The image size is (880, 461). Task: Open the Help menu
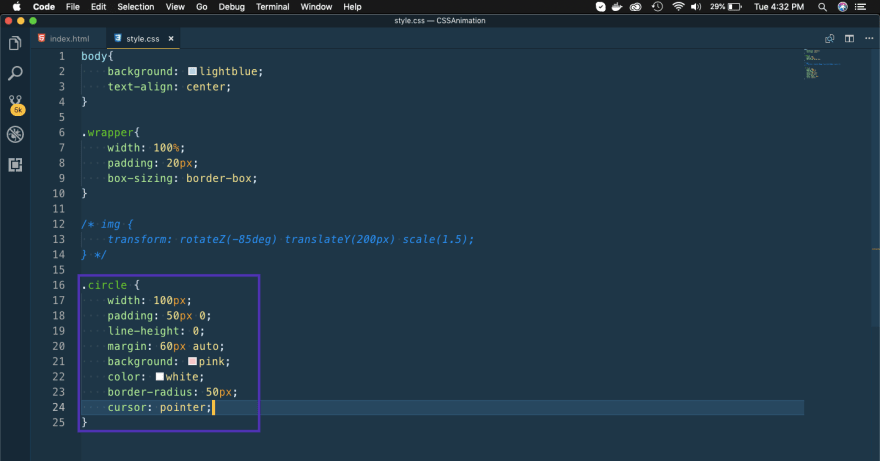coord(352,7)
